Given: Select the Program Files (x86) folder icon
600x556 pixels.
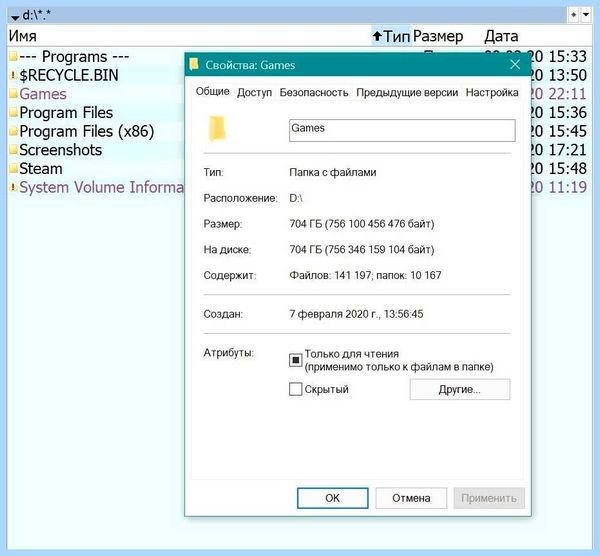Looking at the screenshot, I should (13, 131).
